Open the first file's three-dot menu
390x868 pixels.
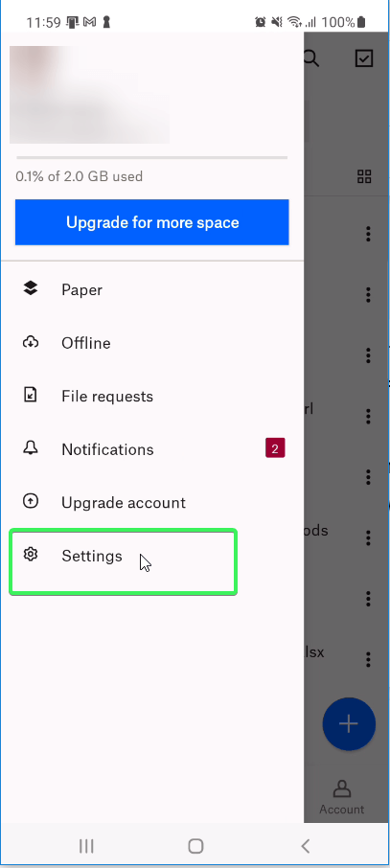coord(368,234)
